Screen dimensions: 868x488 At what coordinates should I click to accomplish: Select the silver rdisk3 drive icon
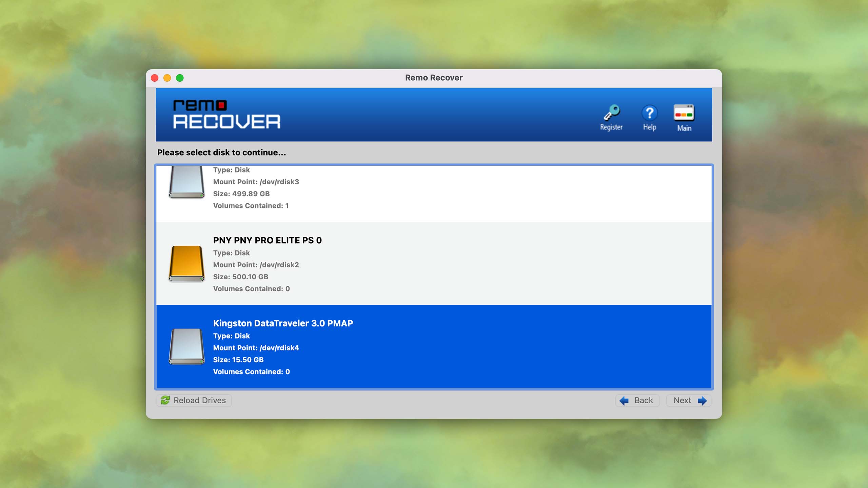point(186,182)
